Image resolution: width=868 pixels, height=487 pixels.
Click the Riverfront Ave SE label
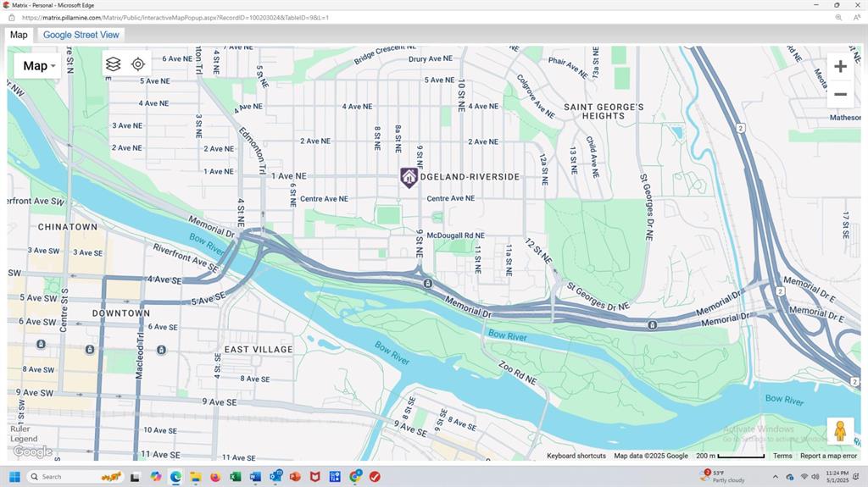(x=186, y=257)
